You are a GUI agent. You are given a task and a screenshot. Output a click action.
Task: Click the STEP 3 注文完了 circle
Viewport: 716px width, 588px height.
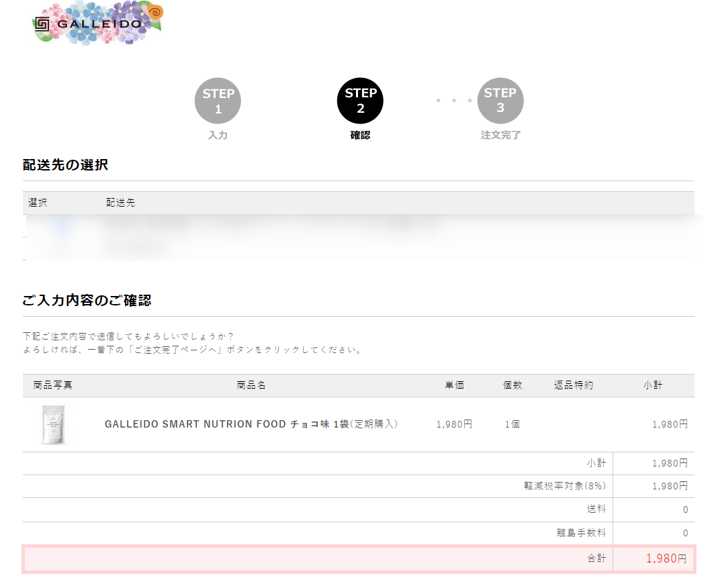coord(500,101)
